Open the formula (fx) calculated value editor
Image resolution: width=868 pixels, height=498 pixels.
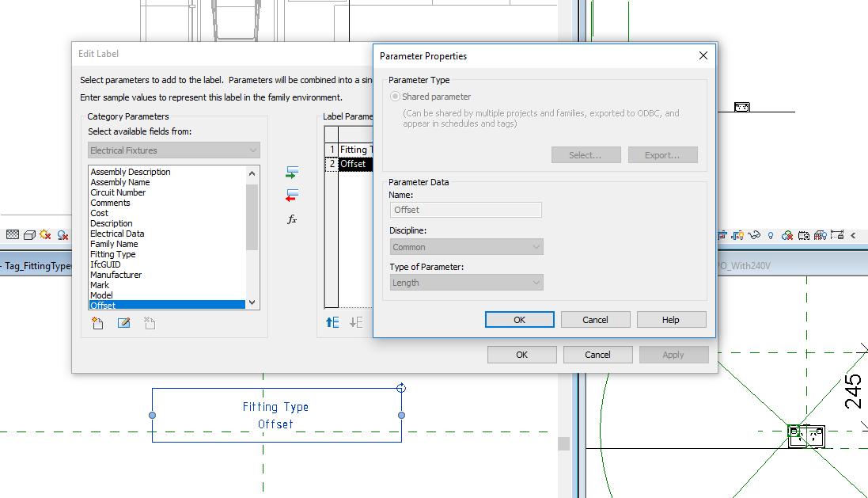[292, 219]
